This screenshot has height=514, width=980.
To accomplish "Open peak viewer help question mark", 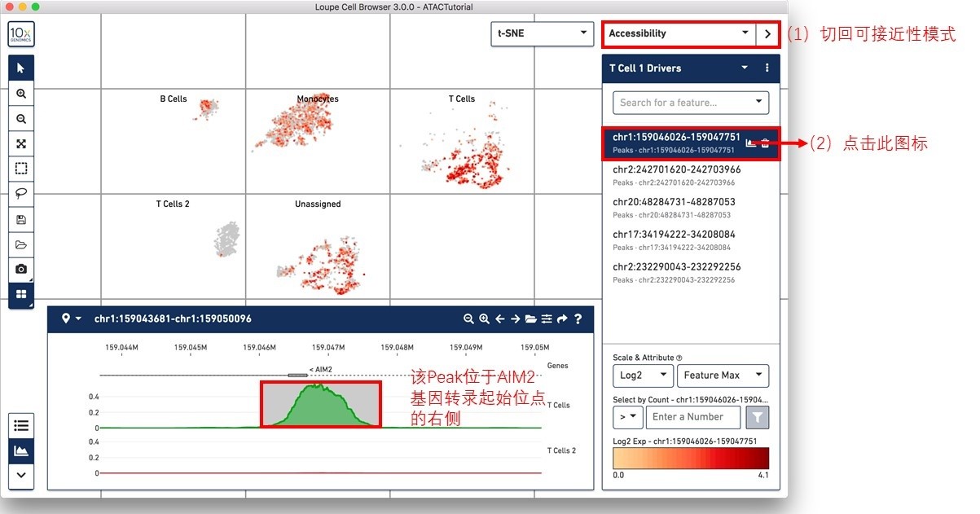I will coord(578,319).
